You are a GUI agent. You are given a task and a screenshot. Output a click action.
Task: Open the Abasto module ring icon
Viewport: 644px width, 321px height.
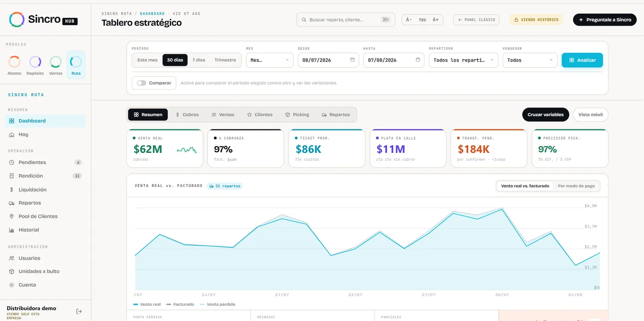click(x=14, y=62)
